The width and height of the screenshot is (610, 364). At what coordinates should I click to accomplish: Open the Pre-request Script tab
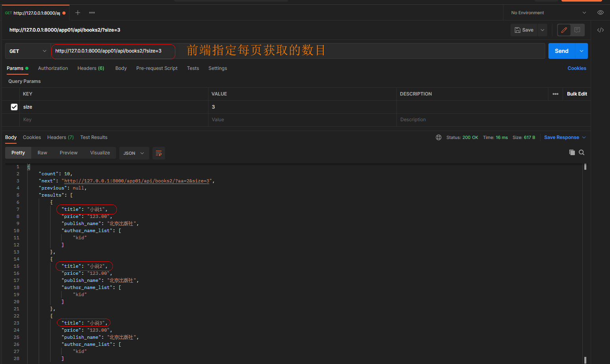click(x=157, y=68)
